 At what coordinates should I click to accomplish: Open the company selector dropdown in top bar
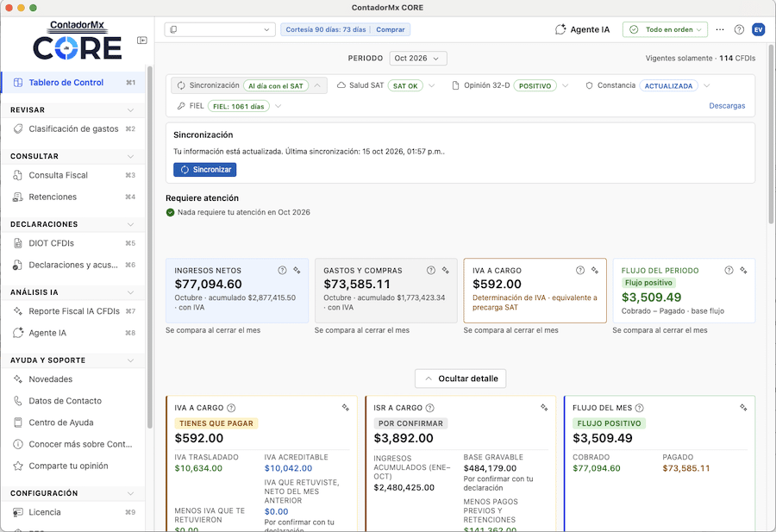pos(220,29)
